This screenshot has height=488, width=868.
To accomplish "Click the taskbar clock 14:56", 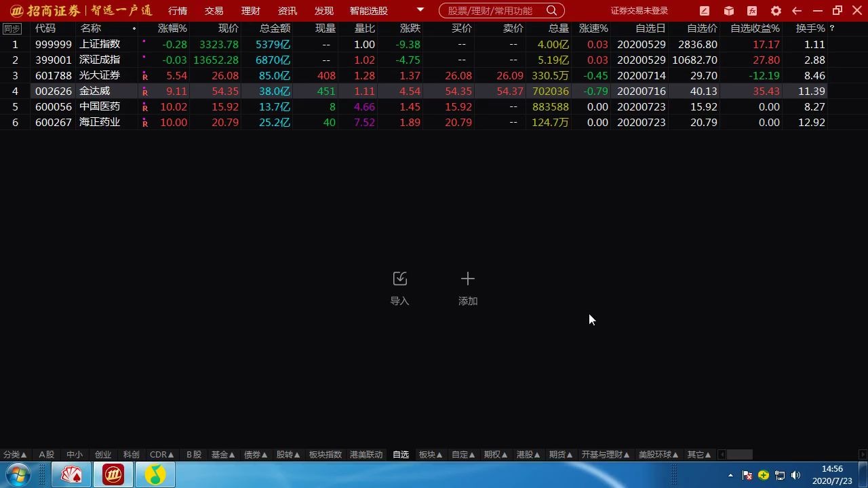I will 832,469.
